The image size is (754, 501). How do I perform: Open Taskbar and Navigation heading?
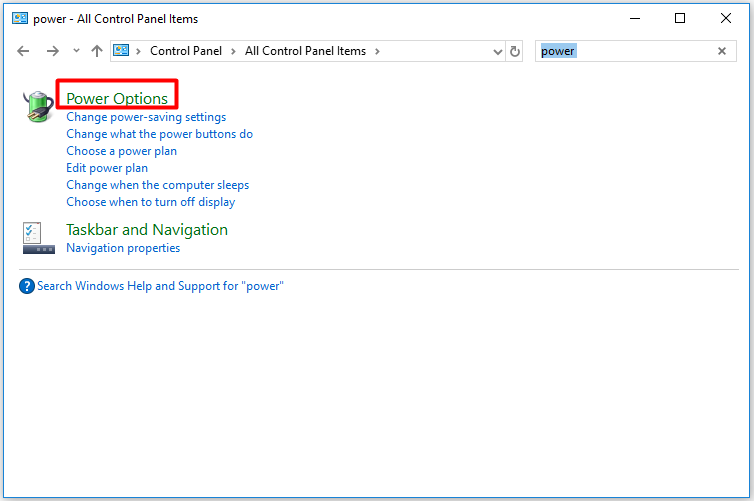(147, 230)
